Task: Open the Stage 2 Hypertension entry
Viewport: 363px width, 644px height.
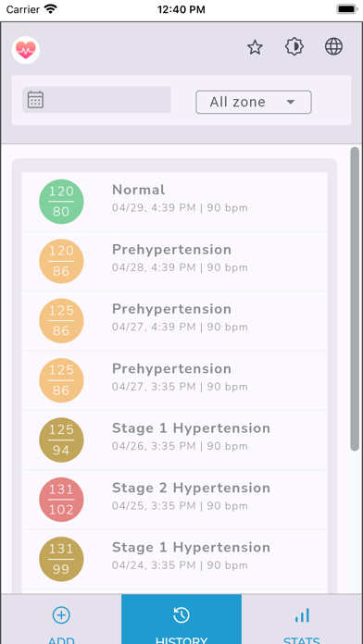Action: [x=174, y=500]
